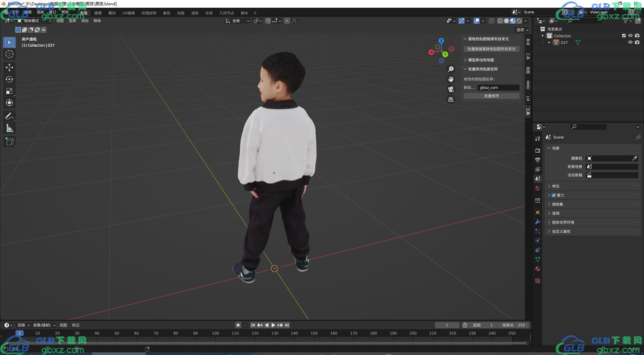
Task: Click the pan hand viewport icon
Action: click(451, 79)
